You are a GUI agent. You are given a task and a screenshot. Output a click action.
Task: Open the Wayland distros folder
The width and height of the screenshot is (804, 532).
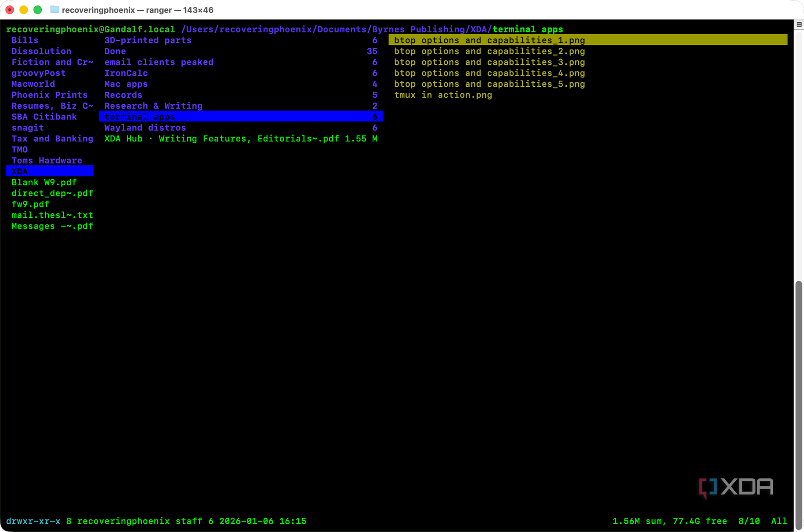point(241,128)
